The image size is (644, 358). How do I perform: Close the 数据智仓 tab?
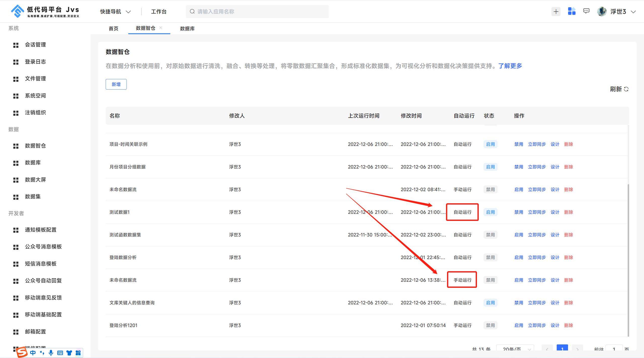(161, 28)
